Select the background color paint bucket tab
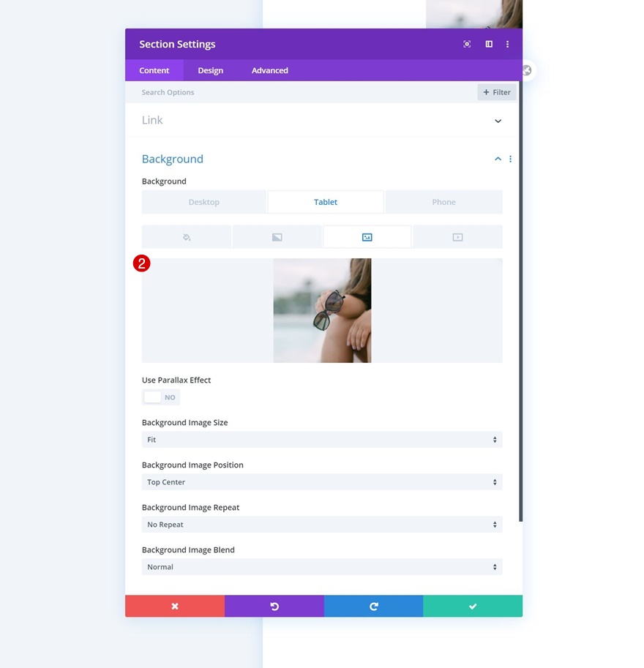Image resolution: width=644 pixels, height=668 pixels. 187,237
